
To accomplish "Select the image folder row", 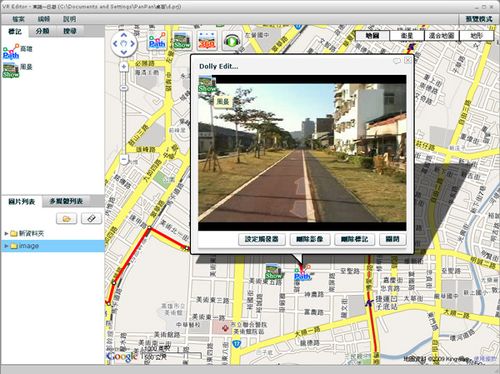I will coord(53,246).
